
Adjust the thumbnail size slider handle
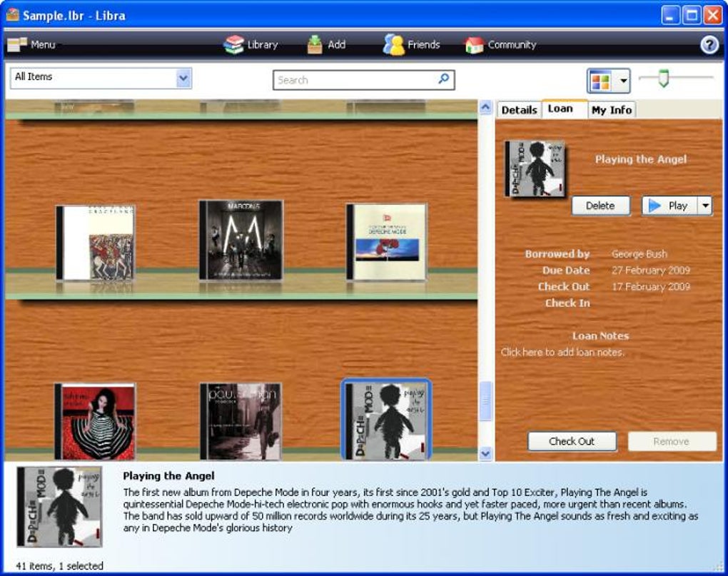[x=664, y=78]
